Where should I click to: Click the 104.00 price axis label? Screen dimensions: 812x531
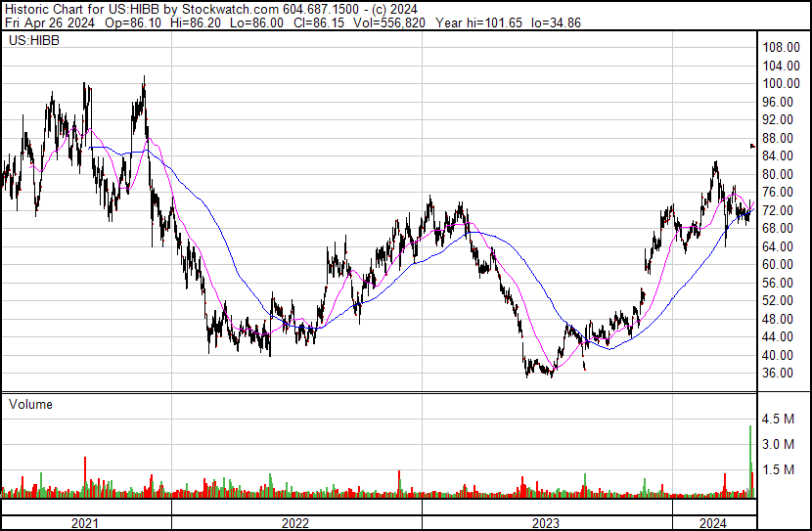781,66
